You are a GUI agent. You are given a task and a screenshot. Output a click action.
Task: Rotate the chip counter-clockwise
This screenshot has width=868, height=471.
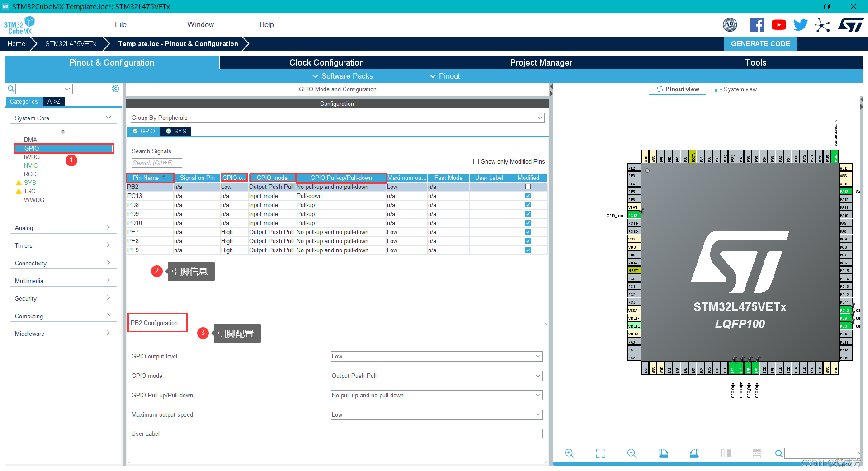click(695, 453)
